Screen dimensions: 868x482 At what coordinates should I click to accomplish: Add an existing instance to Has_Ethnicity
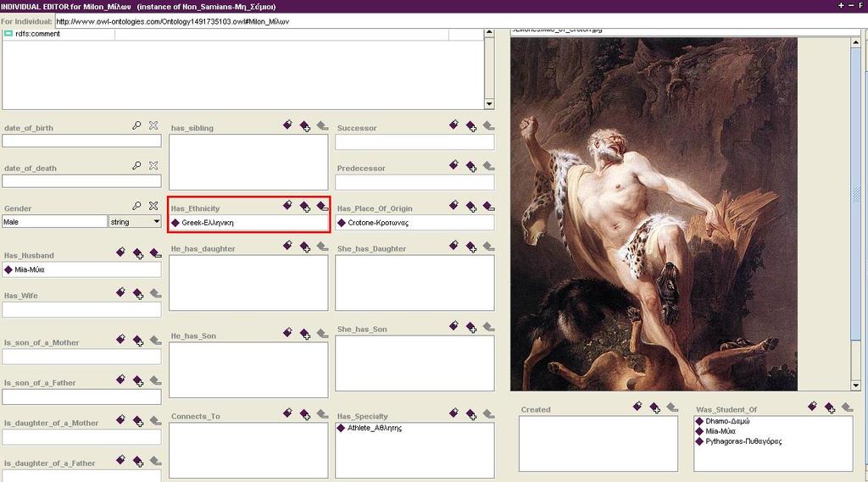click(305, 207)
